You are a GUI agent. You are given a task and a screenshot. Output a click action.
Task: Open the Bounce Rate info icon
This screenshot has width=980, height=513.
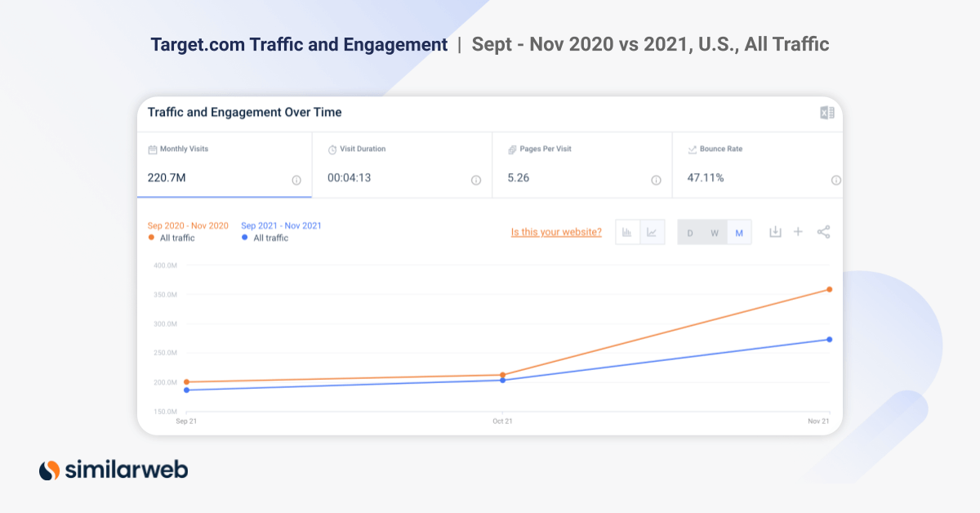pos(835,181)
